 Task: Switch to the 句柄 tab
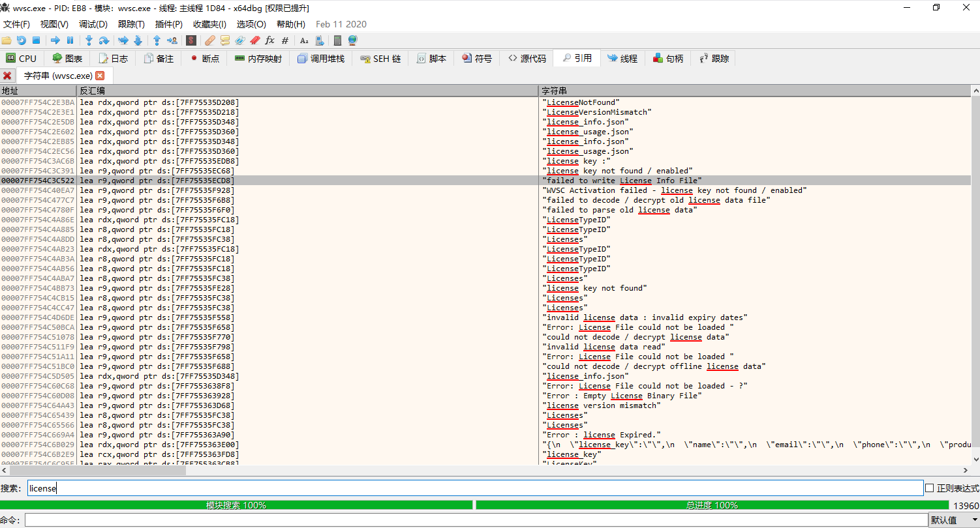[668, 58]
